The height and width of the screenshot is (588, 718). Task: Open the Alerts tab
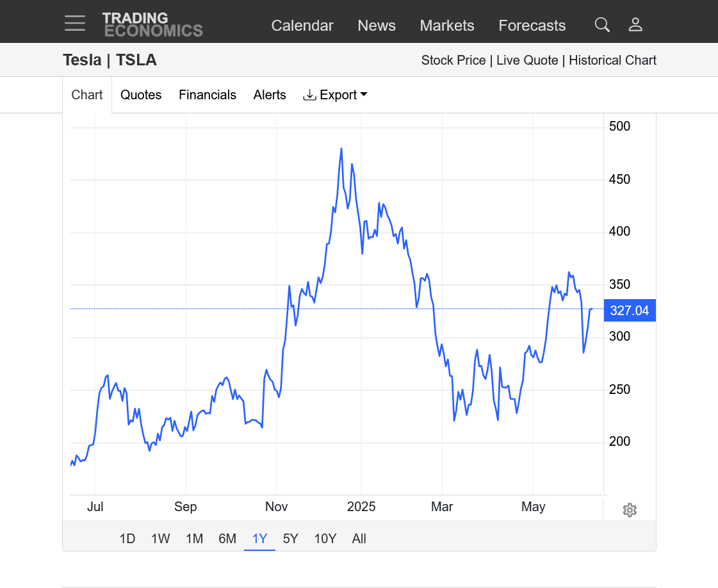[270, 95]
